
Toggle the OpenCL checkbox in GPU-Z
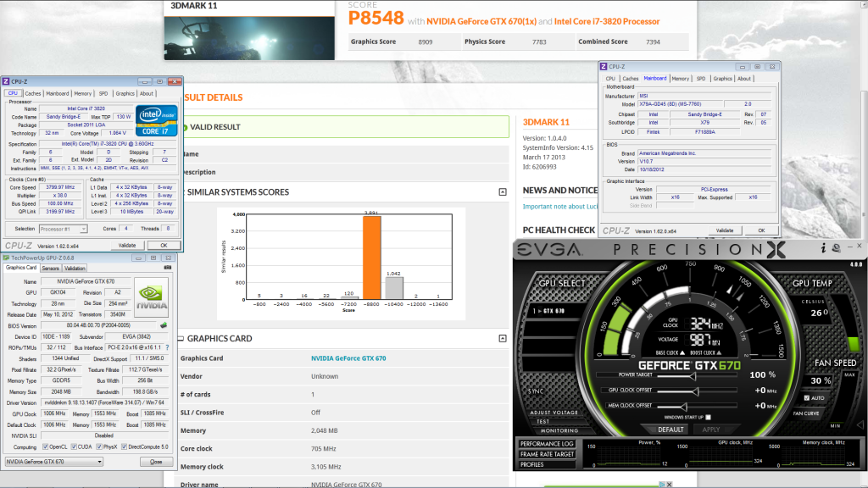click(x=45, y=446)
